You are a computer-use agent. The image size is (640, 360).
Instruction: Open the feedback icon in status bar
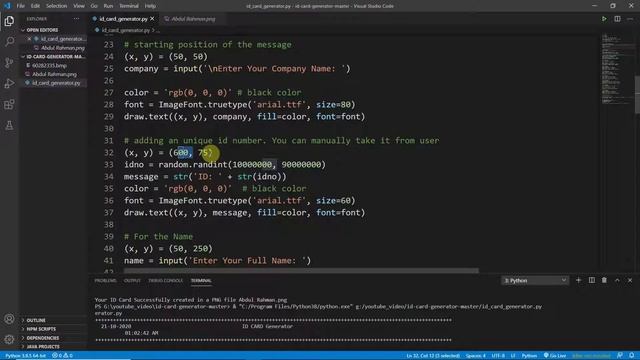point(620,356)
